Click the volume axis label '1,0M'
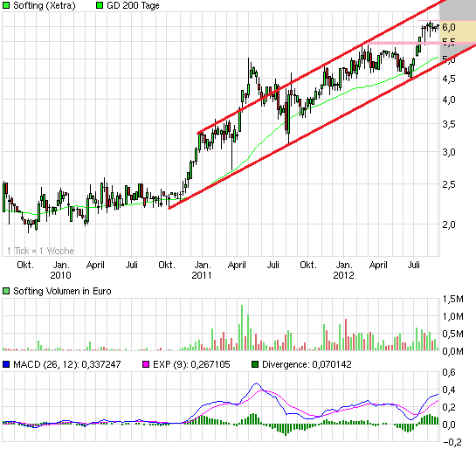This screenshot has height=449, width=476. pyautogui.click(x=453, y=316)
